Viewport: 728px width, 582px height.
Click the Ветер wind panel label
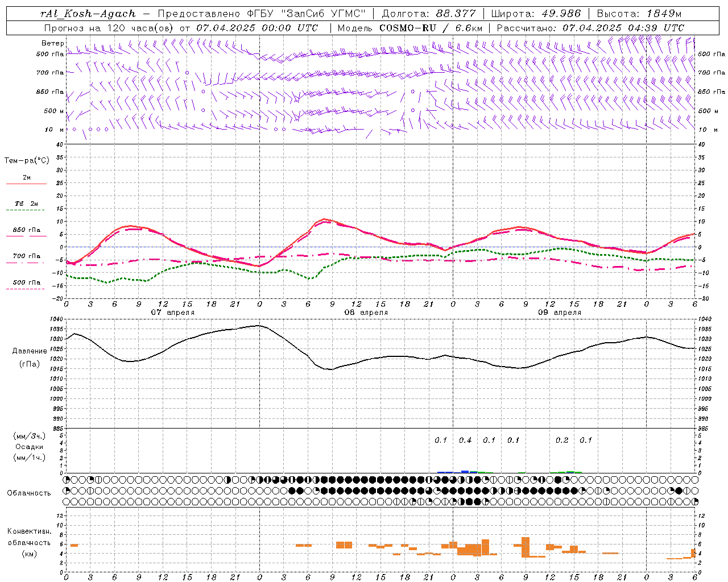point(52,43)
